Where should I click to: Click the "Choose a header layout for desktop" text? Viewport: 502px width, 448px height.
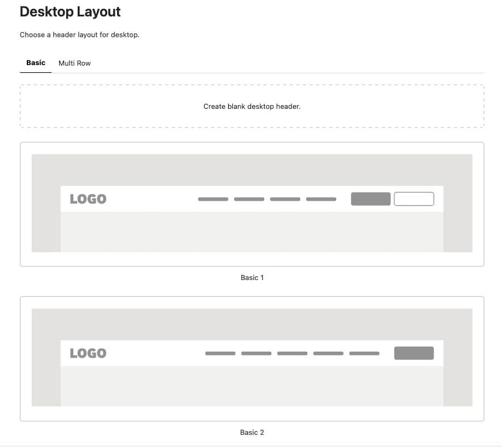coord(80,35)
